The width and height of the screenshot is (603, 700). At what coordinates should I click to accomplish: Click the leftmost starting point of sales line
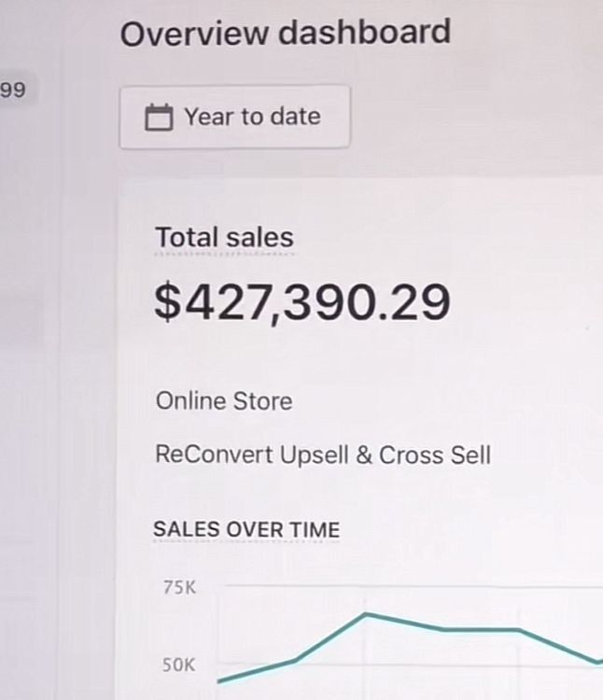coord(219,681)
